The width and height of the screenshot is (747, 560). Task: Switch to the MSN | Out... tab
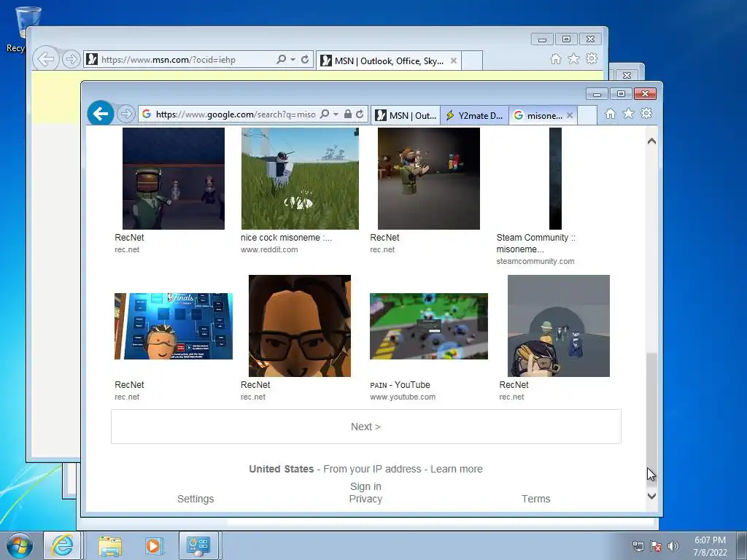coord(406,116)
